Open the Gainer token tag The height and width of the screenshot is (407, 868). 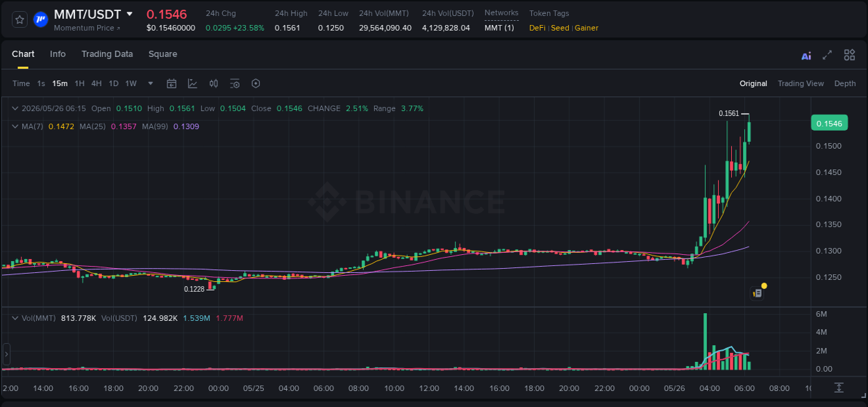pyautogui.click(x=586, y=28)
